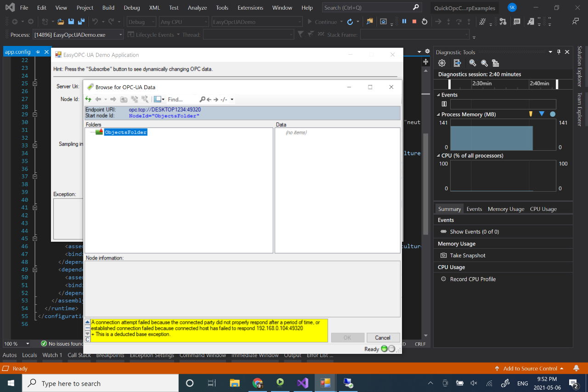This screenshot has height=392, width=588.
Task: Collapse the Events graph section
Action: click(438, 95)
